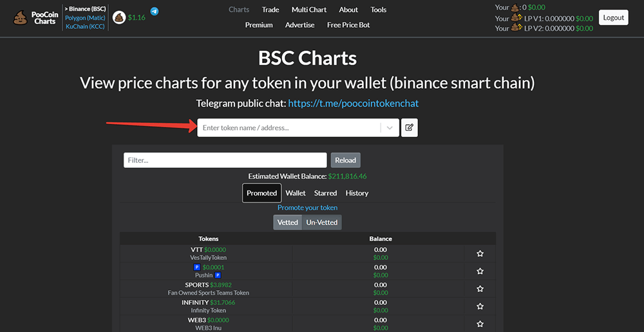Click the Tokens column header
This screenshot has width=644, height=332.
pyautogui.click(x=208, y=239)
